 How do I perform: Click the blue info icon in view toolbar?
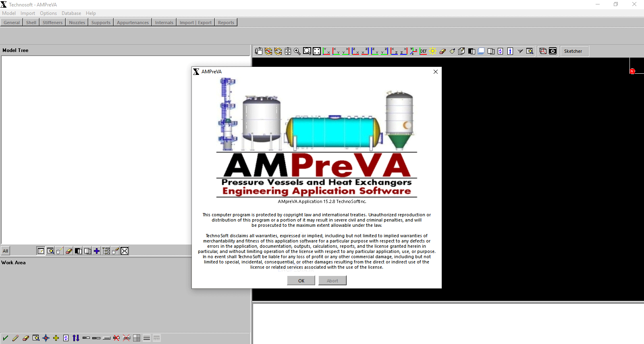tap(510, 51)
